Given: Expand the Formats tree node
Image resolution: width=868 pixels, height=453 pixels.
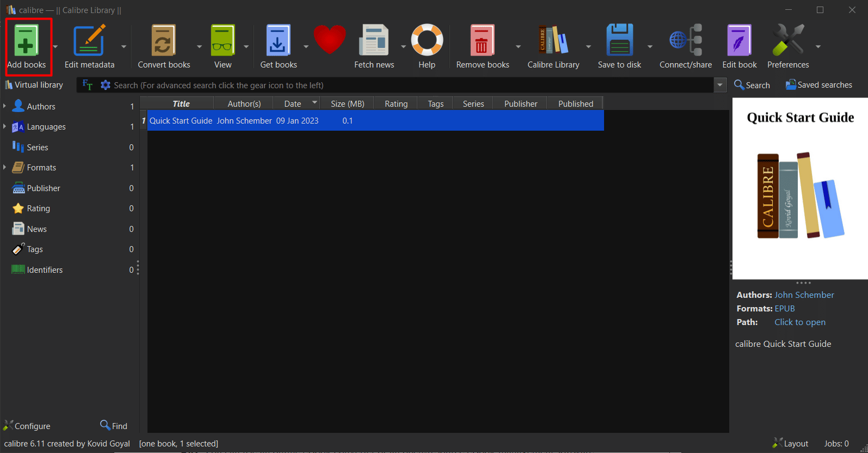Looking at the screenshot, I should [x=4, y=167].
